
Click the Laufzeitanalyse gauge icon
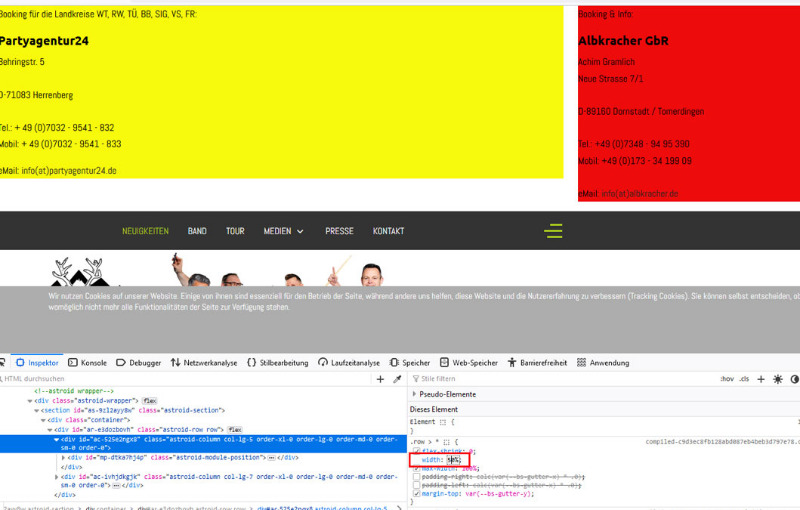coord(322,363)
